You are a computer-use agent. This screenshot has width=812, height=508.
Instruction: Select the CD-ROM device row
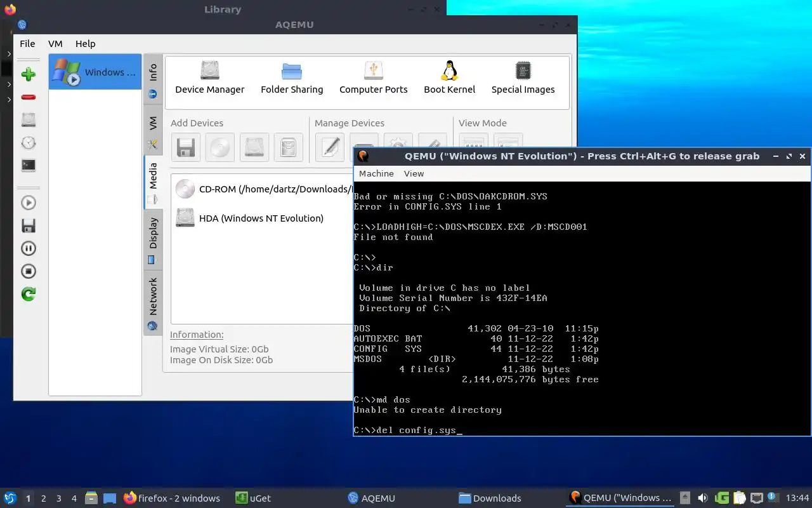coord(263,189)
